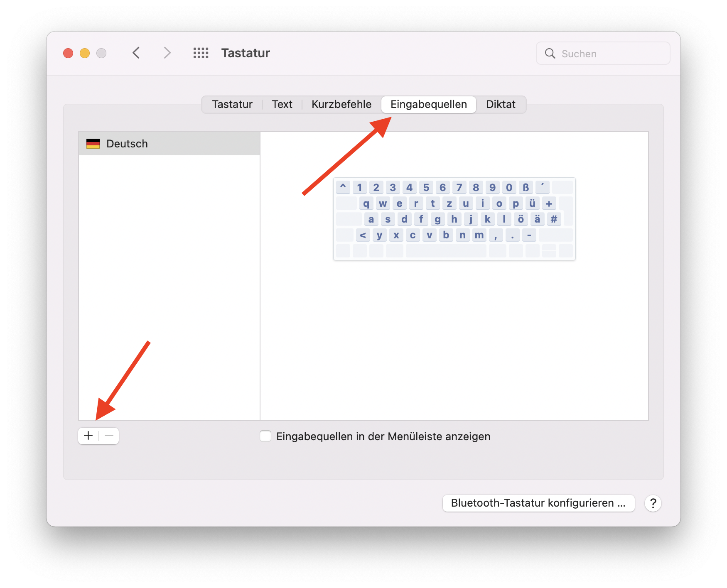Click the # key in keyboard preview
The width and height of the screenshot is (727, 588).
point(554,219)
